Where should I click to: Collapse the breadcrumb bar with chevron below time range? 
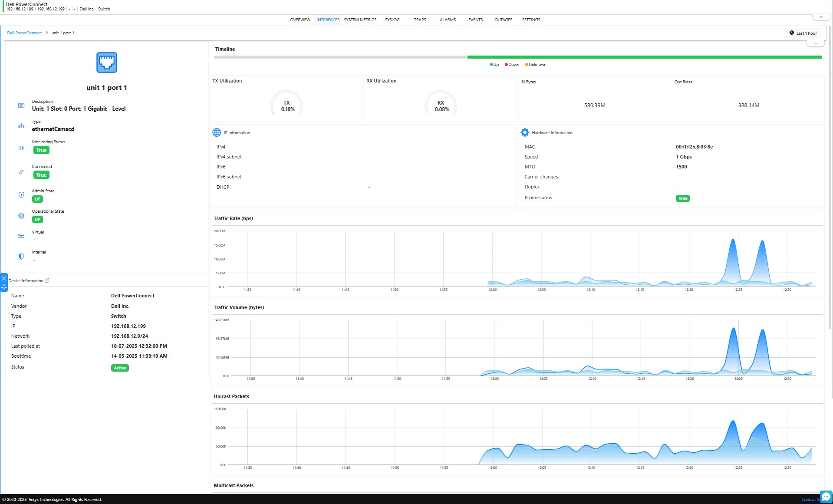click(815, 43)
